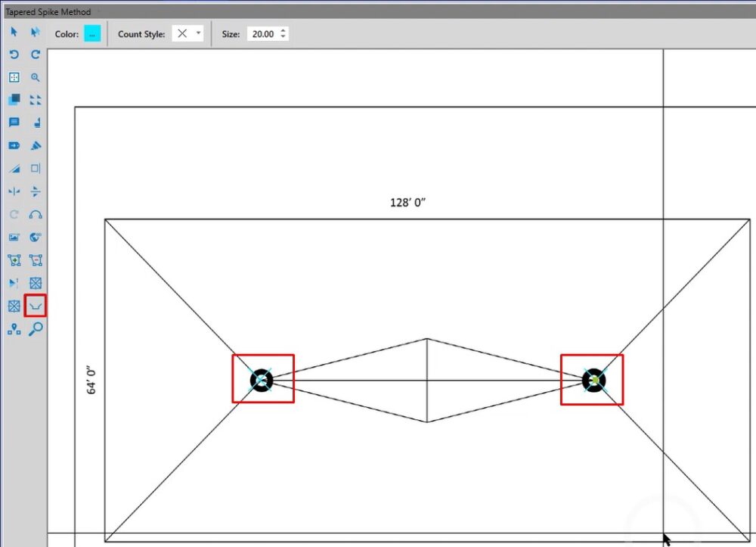Redo the last action
This screenshot has width=756, height=547.
pyautogui.click(x=35, y=54)
